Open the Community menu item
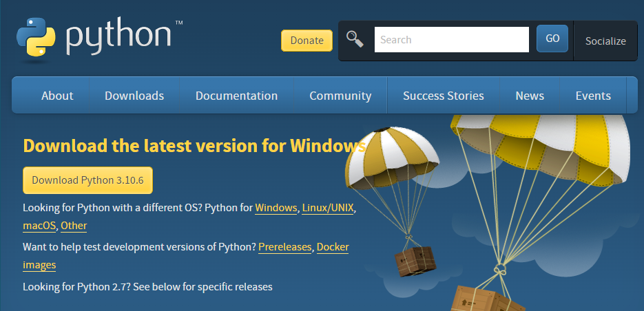This screenshot has height=311, width=644. (x=340, y=96)
